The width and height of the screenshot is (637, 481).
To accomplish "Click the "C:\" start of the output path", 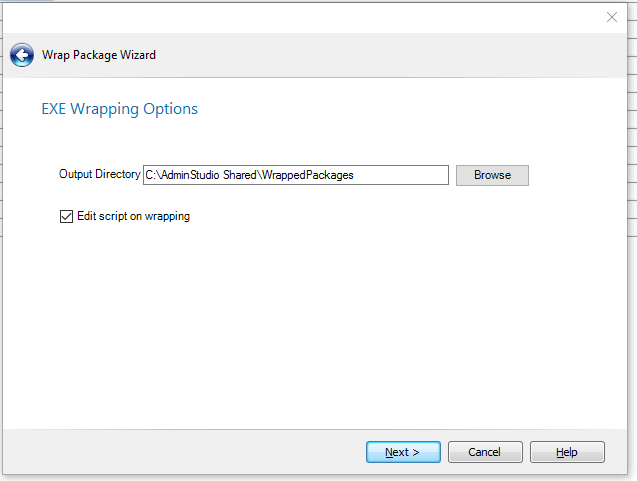I will [x=152, y=175].
